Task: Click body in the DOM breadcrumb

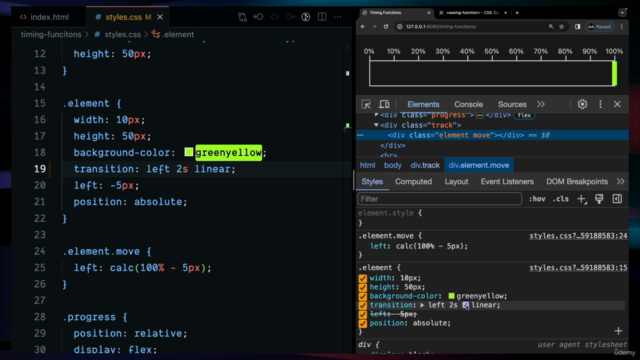Action: (393, 165)
